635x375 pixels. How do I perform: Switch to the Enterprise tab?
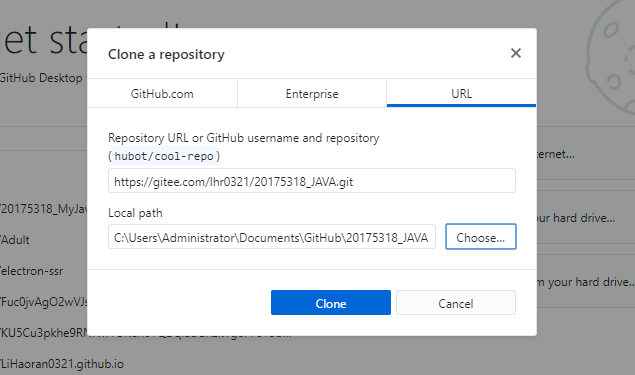coord(312,94)
